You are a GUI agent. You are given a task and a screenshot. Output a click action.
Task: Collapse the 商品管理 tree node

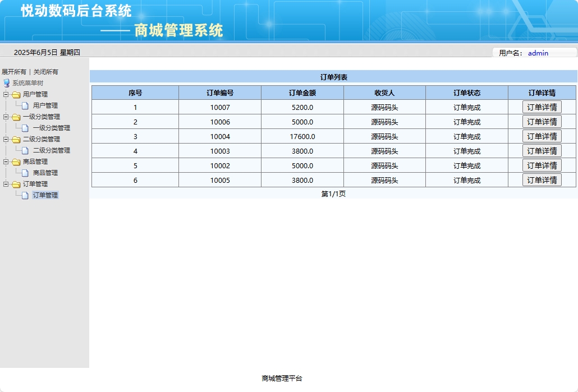click(6, 162)
